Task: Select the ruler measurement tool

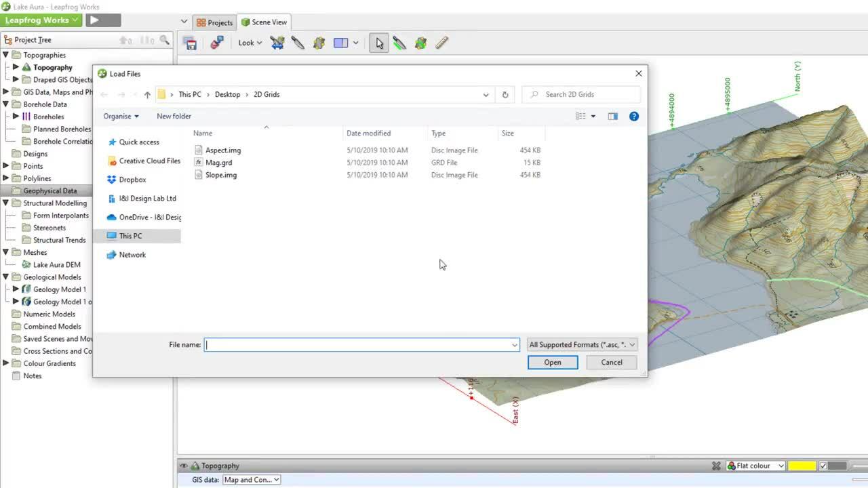Action: pyautogui.click(x=441, y=43)
